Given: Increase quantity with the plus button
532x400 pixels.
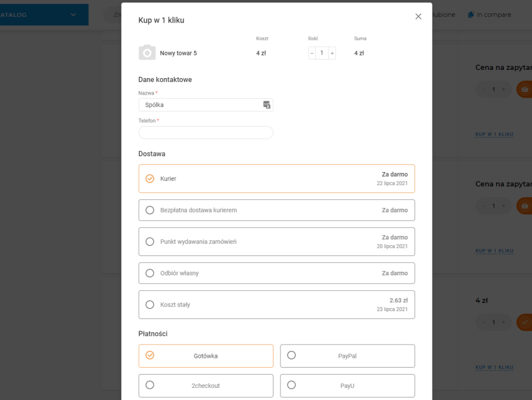Looking at the screenshot, I should click(332, 53).
